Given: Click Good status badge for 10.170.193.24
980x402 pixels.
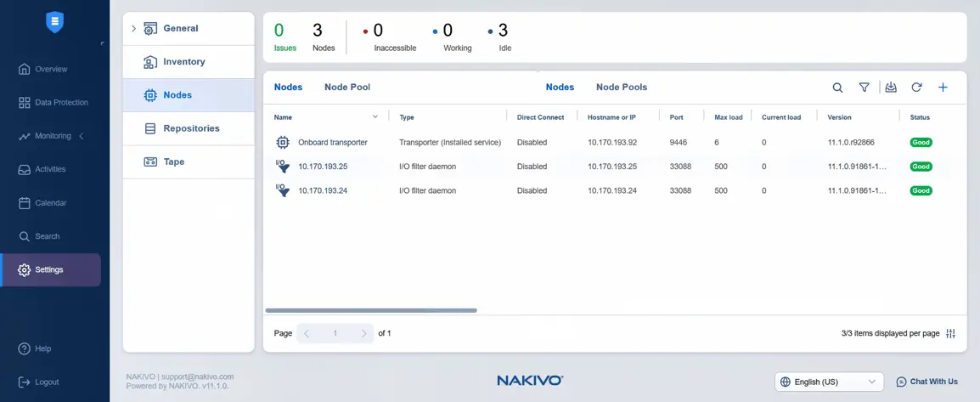Looking at the screenshot, I should click(921, 190).
